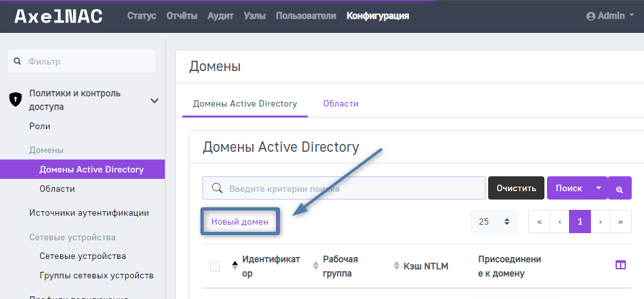Screen dimensions: 644x299
Task: Open the Аудит menu in navbar
Action: 220,16
